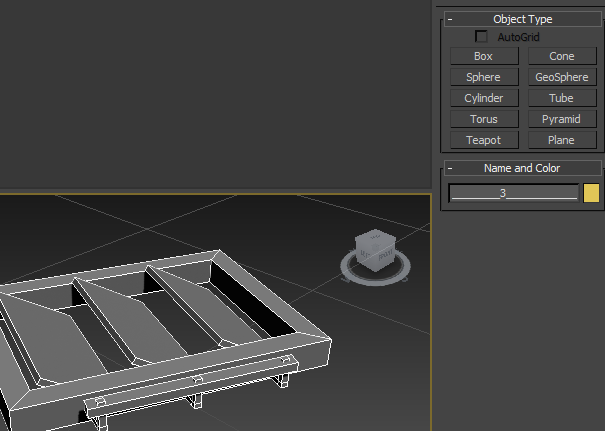This screenshot has width=605, height=431.
Task: Choose the Tube primitive
Action: coord(561,98)
